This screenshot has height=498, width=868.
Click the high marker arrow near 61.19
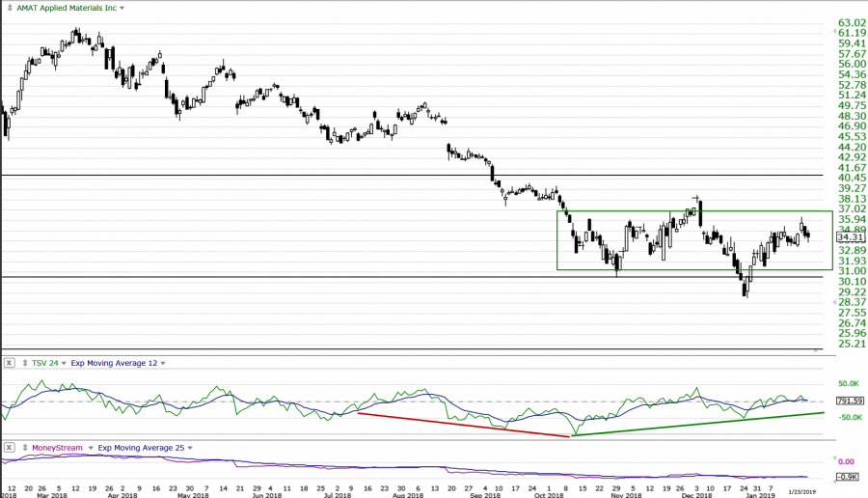pyautogui.click(x=834, y=32)
